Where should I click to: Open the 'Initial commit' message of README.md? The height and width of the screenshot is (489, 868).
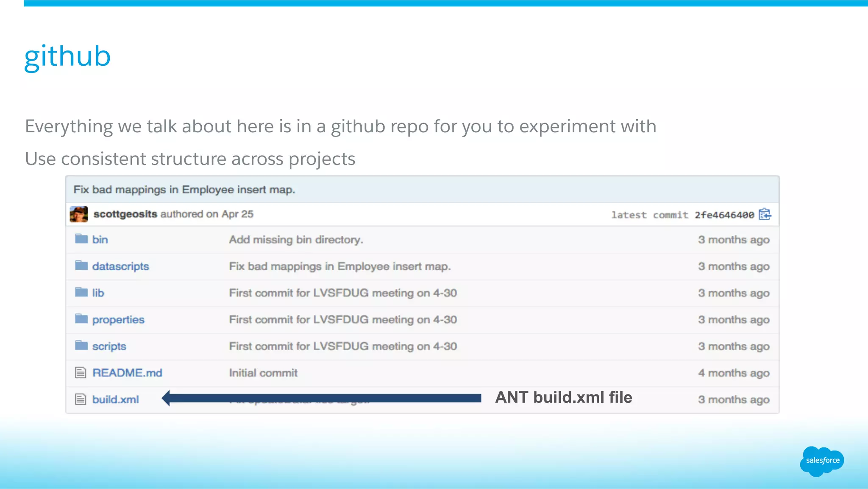coord(263,373)
